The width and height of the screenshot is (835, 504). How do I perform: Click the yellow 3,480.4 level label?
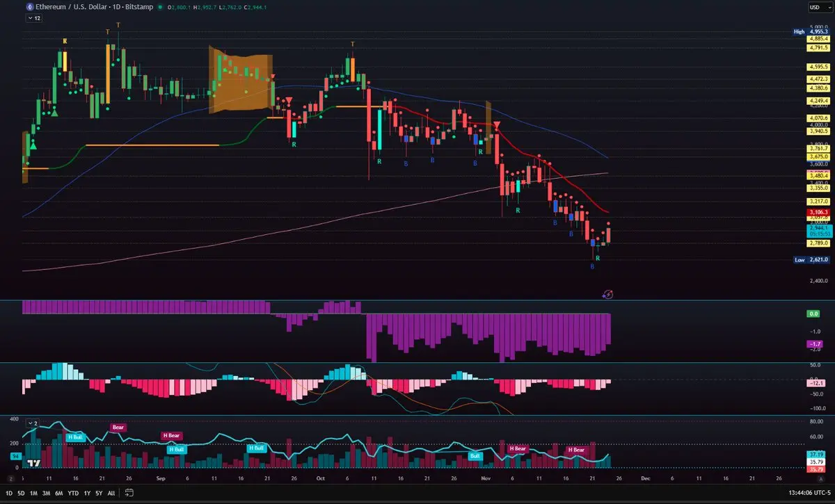(x=817, y=176)
